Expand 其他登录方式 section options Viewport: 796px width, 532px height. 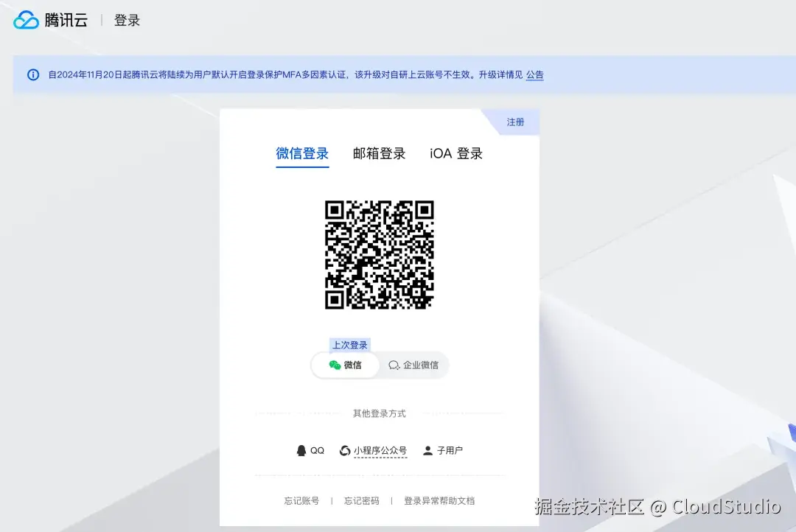(379, 413)
